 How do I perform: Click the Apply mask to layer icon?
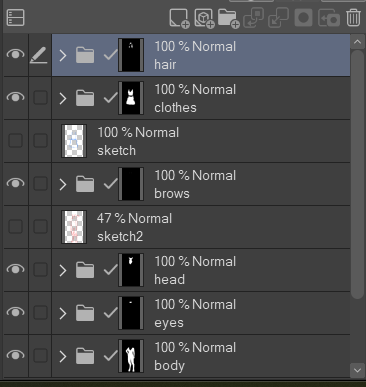pos(329,18)
